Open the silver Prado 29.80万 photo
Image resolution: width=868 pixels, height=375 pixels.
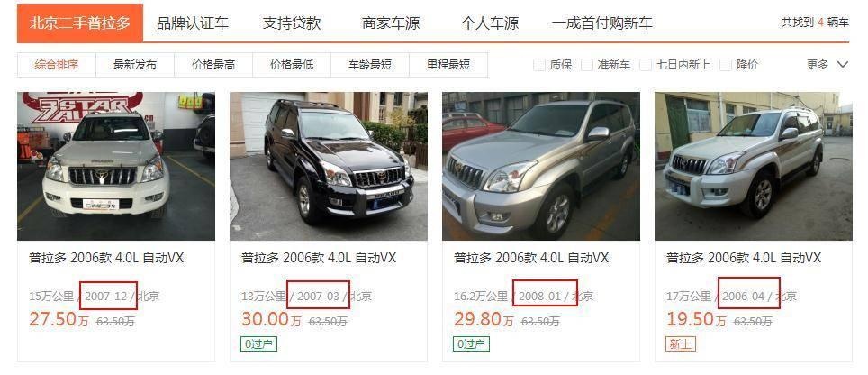coord(541,166)
